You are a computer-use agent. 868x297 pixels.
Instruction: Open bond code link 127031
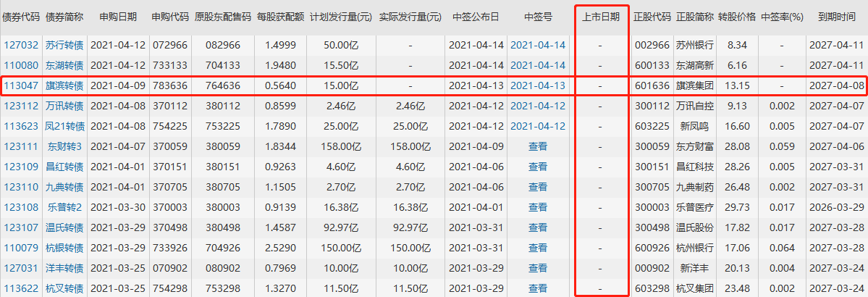pos(21,268)
